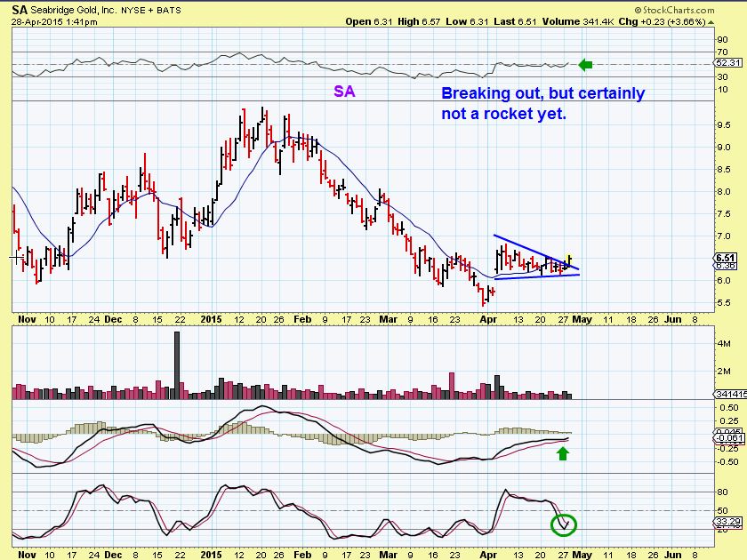Viewport: 747px width, 560px height.
Task: Click the RSI current value label 52.31
Action: (729, 63)
